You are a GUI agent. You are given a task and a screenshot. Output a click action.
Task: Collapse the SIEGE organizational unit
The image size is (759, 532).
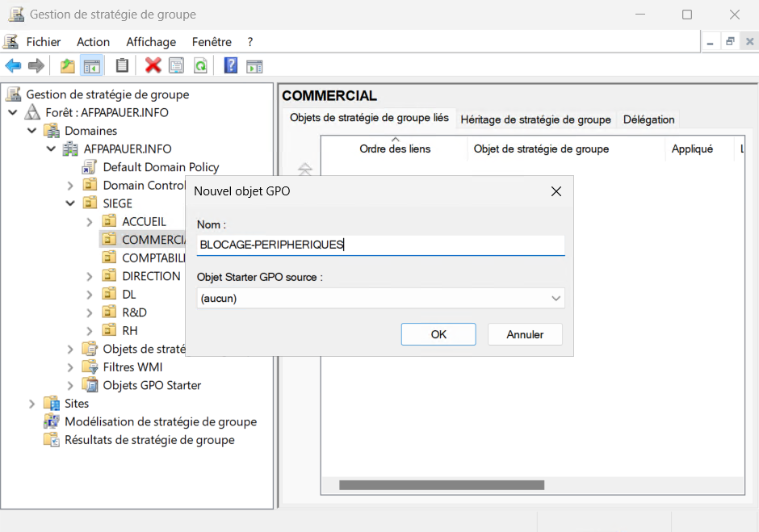(x=70, y=203)
